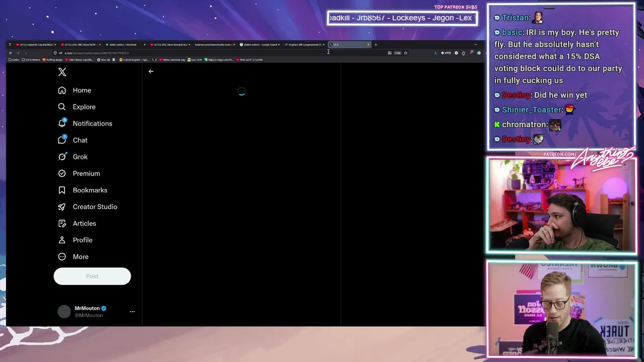
Task: Expand the browser tab list chevron
Action: pos(475,45)
